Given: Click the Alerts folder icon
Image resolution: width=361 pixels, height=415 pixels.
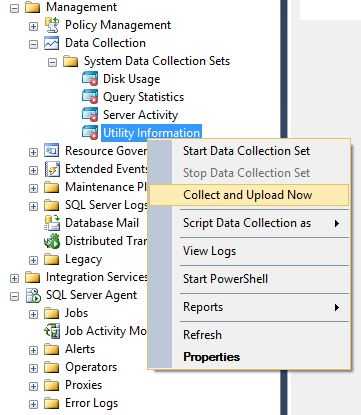Looking at the screenshot, I should click(x=52, y=349).
